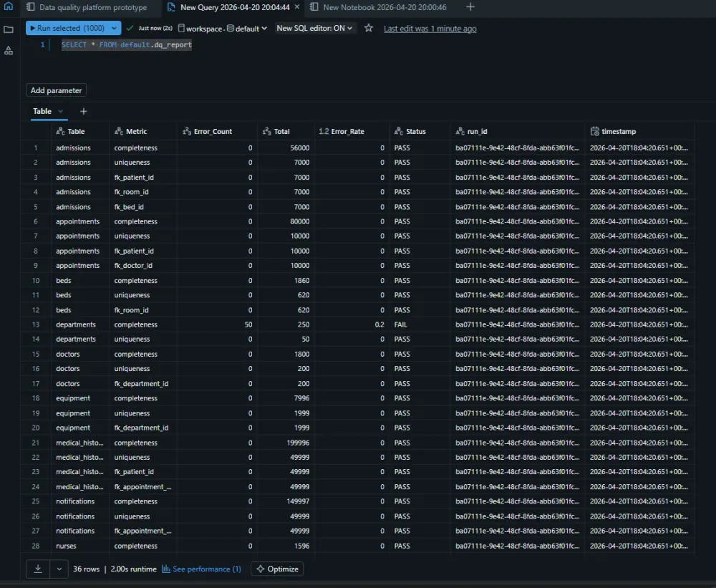The width and height of the screenshot is (716, 588).
Task: Sort by the Metric column header
Action: coord(143,132)
